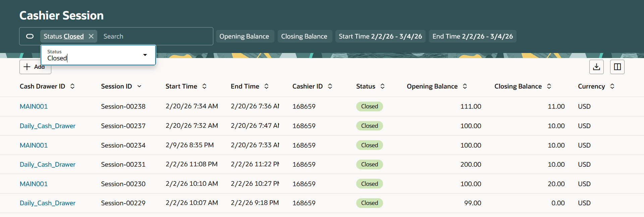Click the Closed badge for Session-00229
This screenshot has height=217, width=644.
pyautogui.click(x=369, y=203)
